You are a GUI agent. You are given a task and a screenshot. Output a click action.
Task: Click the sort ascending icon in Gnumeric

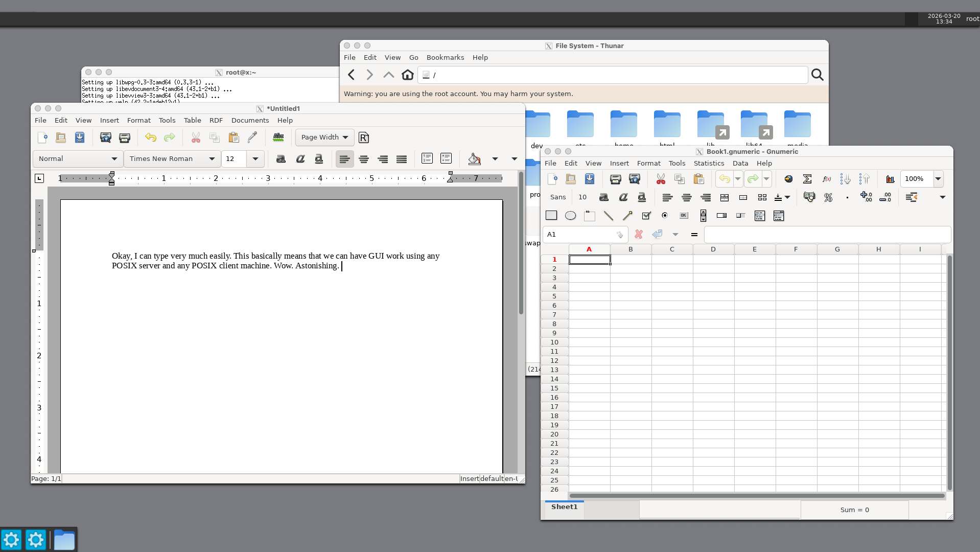tap(845, 179)
